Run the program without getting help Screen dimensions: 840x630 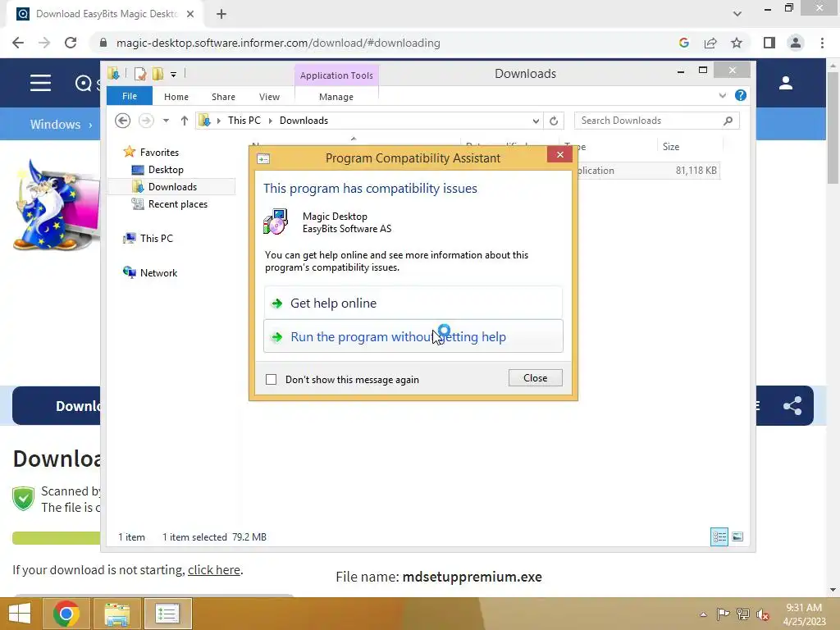tap(413, 336)
